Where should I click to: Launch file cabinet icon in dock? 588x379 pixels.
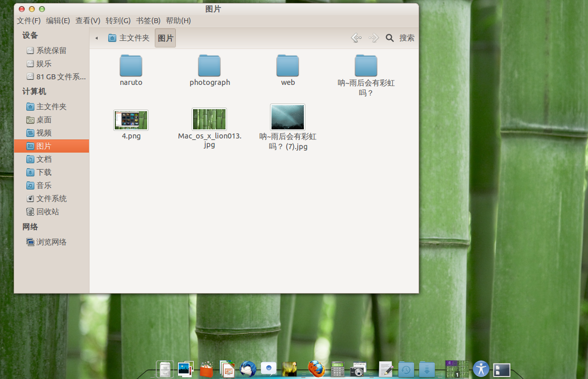[x=165, y=369]
